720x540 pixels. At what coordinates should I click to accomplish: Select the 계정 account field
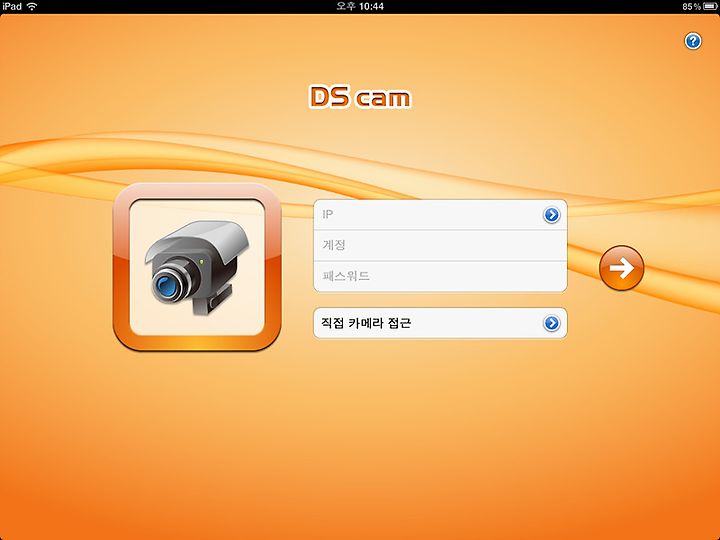click(440, 245)
